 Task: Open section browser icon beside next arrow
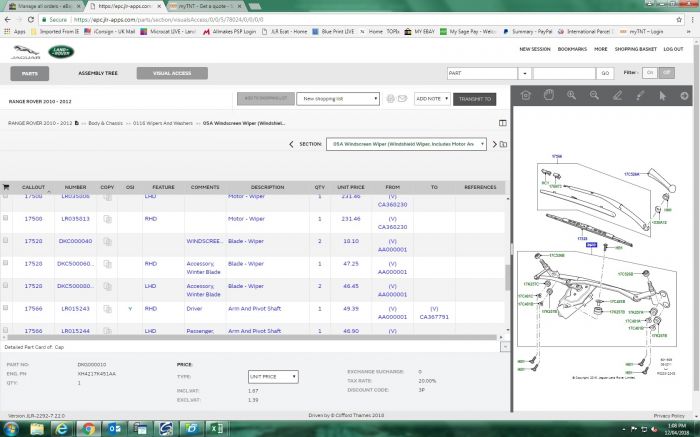[x=504, y=144]
